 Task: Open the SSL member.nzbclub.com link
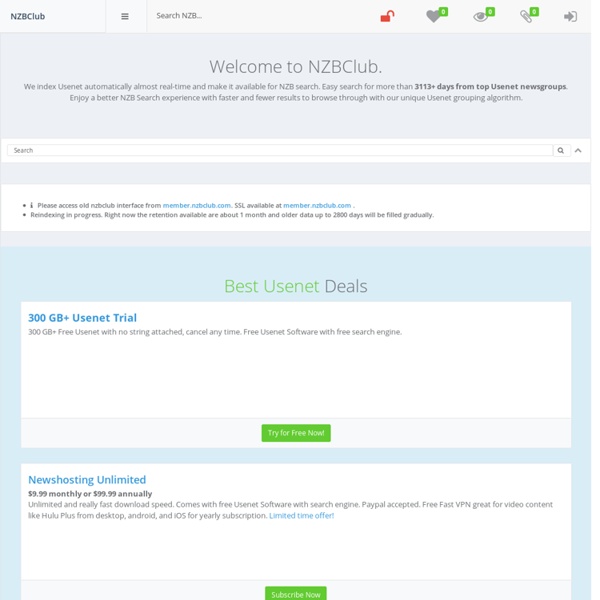[317, 205]
